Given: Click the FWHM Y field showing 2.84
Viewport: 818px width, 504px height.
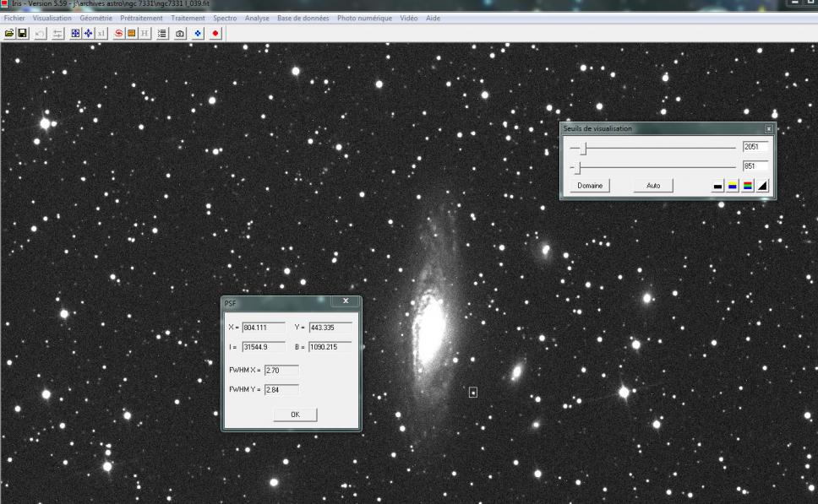Looking at the screenshot, I should pos(281,389).
